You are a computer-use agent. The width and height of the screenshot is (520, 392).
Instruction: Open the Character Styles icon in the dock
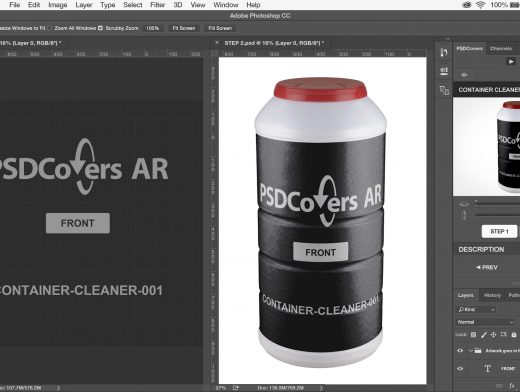coord(444,90)
